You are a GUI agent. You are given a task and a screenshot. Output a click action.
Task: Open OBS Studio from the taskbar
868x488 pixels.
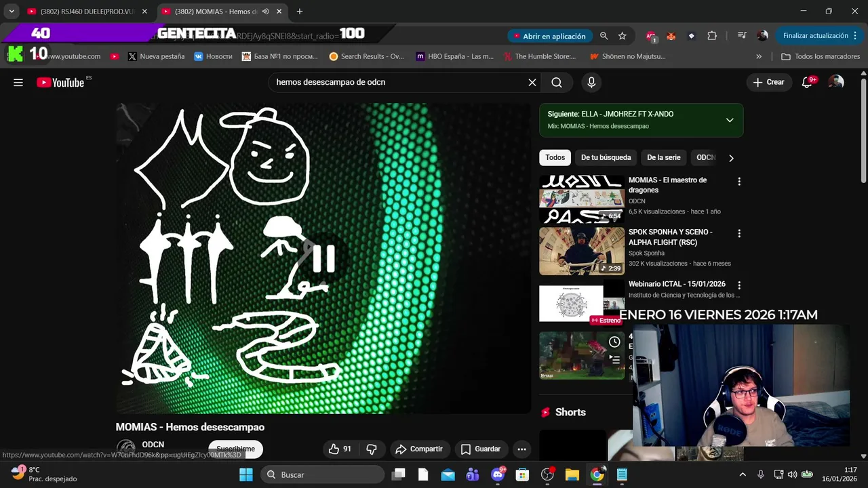[547, 474]
